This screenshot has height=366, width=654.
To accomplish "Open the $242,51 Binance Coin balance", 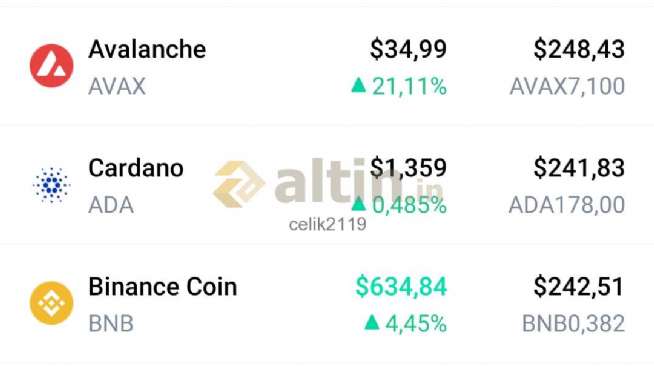I will 579,287.
